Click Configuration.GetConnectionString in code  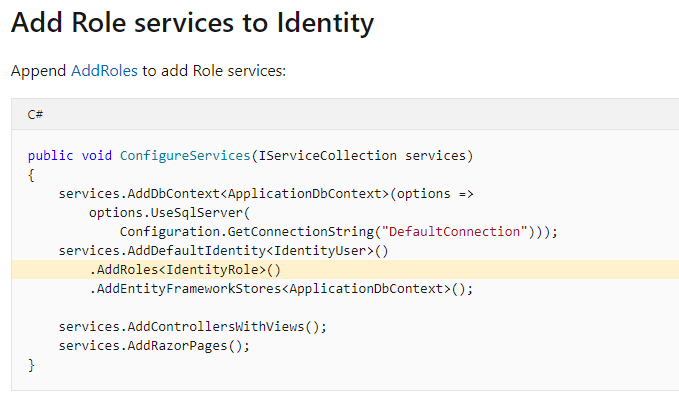click(x=246, y=232)
